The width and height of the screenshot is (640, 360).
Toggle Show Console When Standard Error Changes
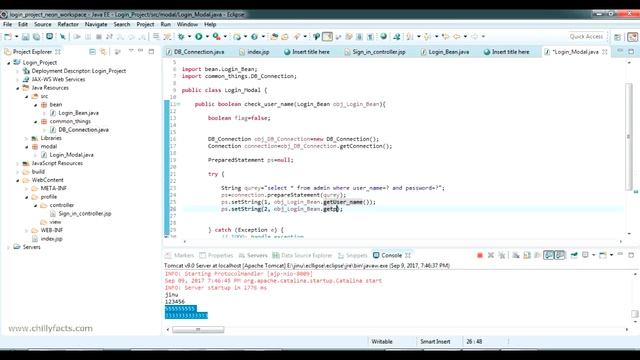coord(560,256)
